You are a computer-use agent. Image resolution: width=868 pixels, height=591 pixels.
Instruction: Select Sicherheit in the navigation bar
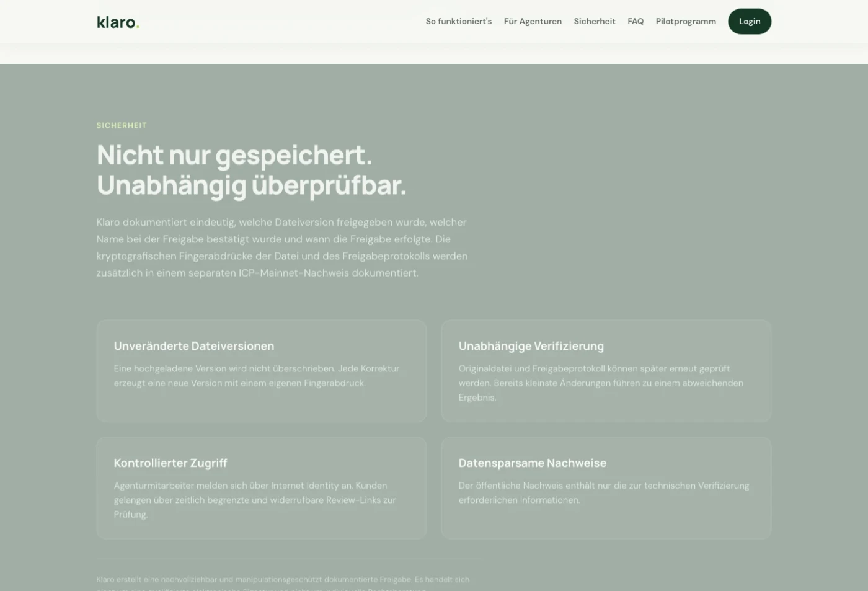coord(595,21)
